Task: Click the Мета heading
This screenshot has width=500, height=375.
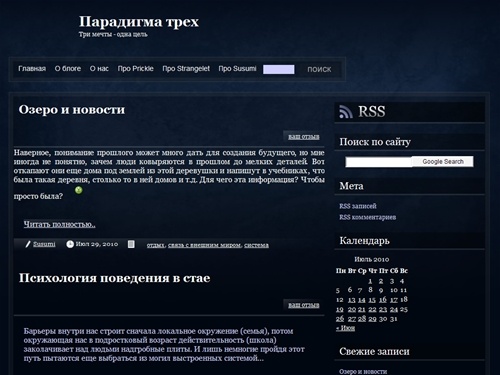Action: point(351,186)
